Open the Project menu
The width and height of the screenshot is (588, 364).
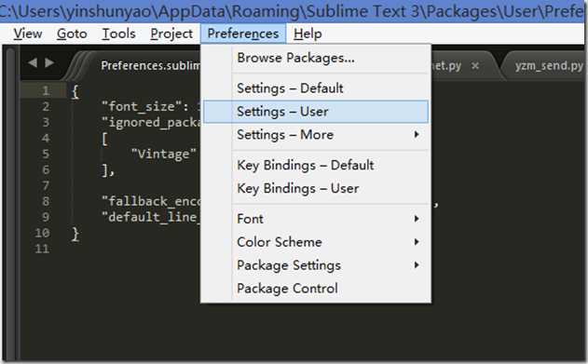[171, 34]
